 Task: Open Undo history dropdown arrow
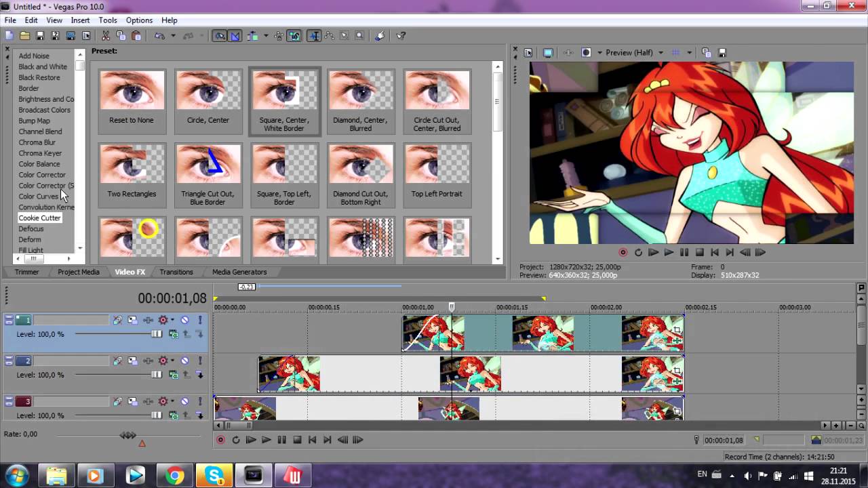173,36
